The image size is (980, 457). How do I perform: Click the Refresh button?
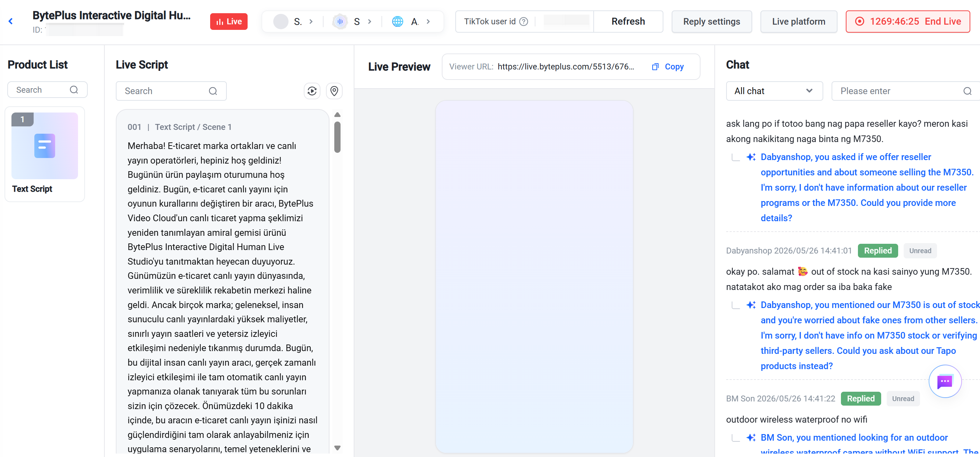click(628, 21)
